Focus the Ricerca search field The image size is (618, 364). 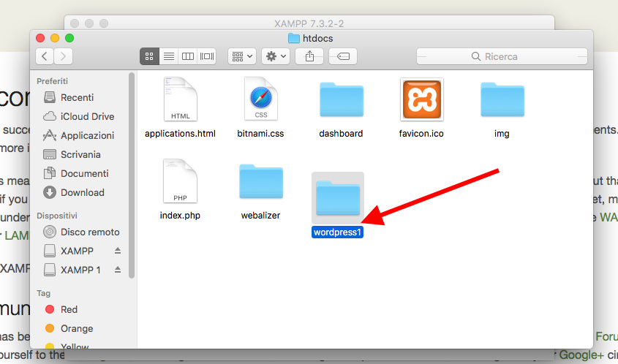tap(502, 56)
